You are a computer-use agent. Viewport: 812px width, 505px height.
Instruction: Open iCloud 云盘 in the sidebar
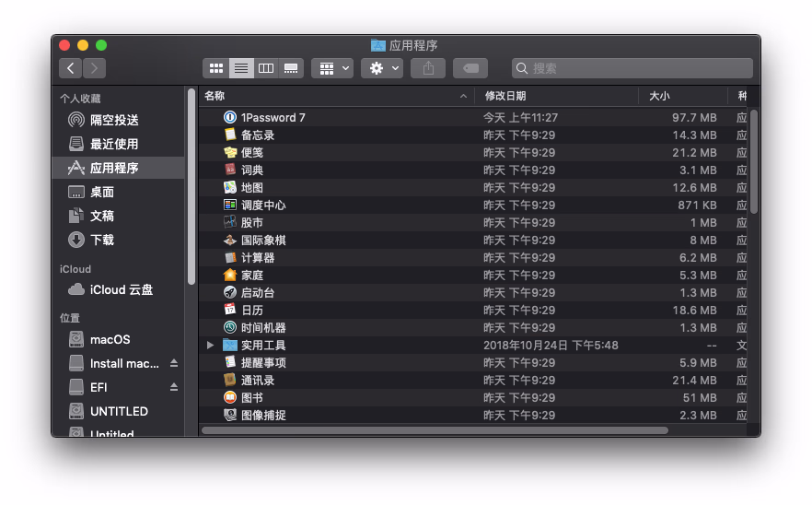pyautogui.click(x=121, y=290)
